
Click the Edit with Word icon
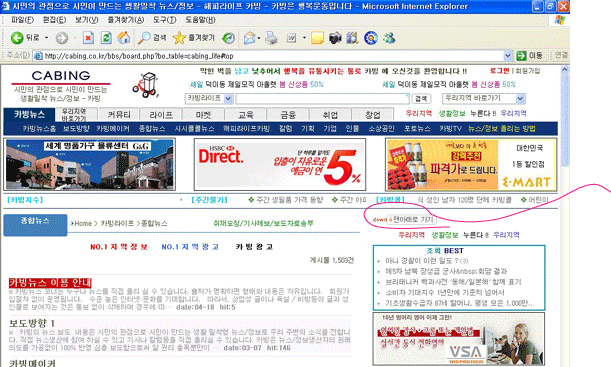[291, 38]
